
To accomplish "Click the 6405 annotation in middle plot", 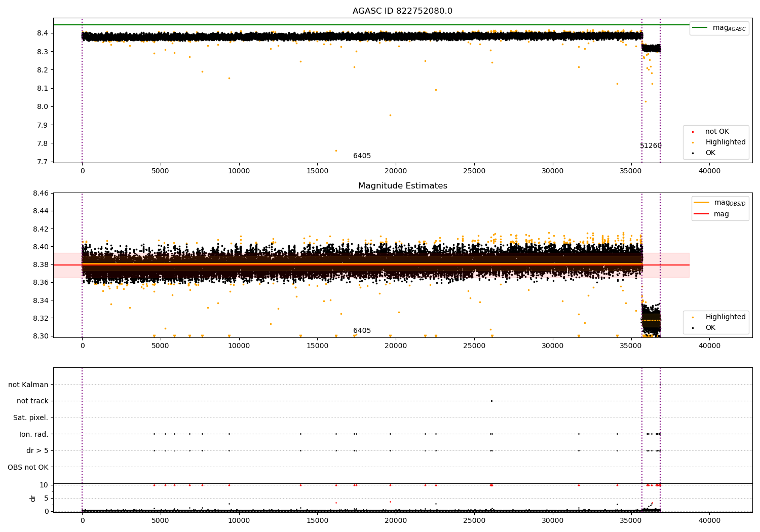I will tap(362, 331).
